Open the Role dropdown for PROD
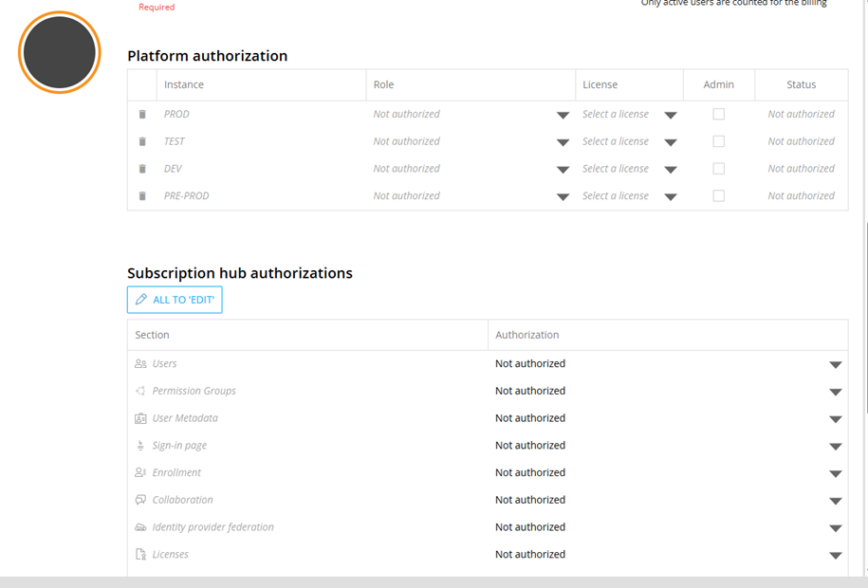 tap(563, 115)
